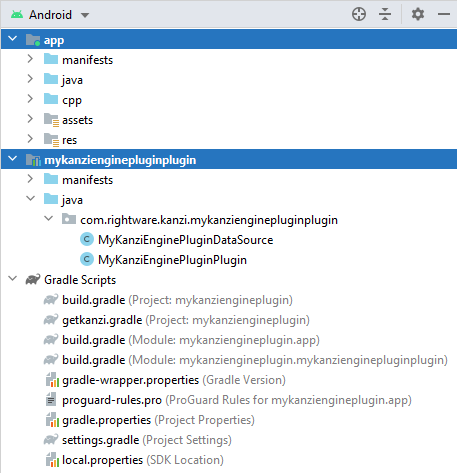Click local.properties file icon
Image resolution: width=457 pixels, height=473 pixels.
coord(52,460)
